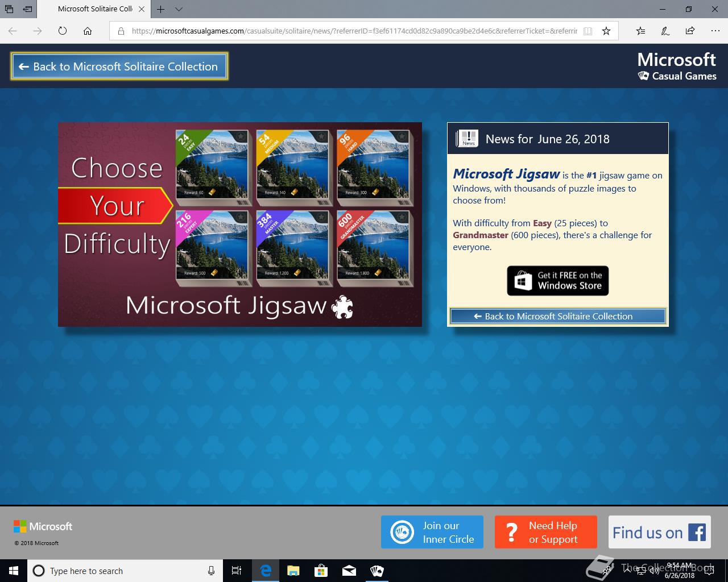This screenshot has height=582, width=728.
Task: Click Back to Solitaire Collection in news panel
Action: [558, 317]
